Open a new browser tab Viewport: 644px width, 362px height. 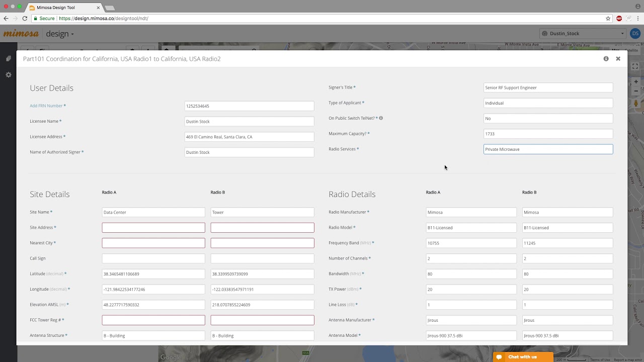109,8
